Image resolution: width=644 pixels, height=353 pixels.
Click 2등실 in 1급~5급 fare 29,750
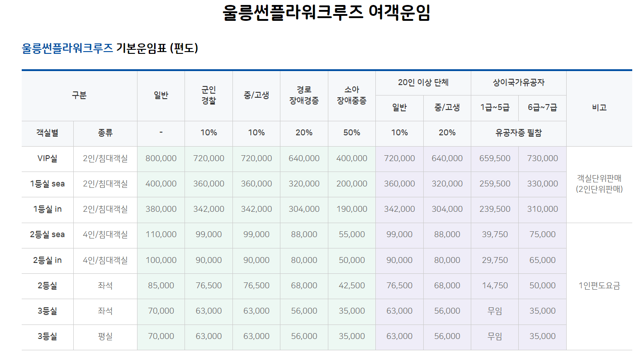click(495, 260)
